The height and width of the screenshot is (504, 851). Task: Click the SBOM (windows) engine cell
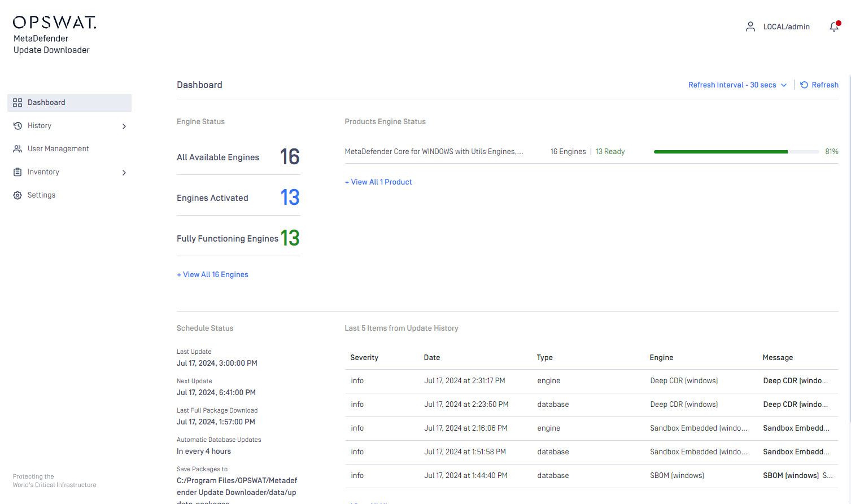tap(677, 476)
